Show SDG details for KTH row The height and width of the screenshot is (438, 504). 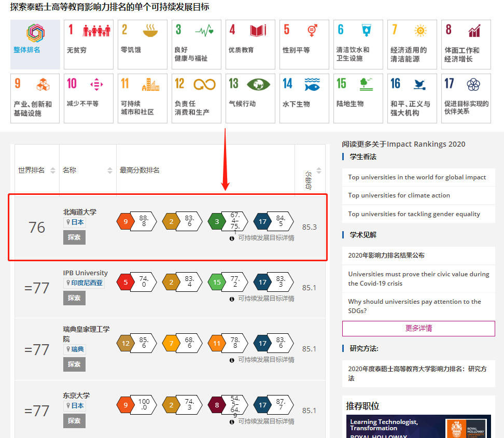coord(262,360)
